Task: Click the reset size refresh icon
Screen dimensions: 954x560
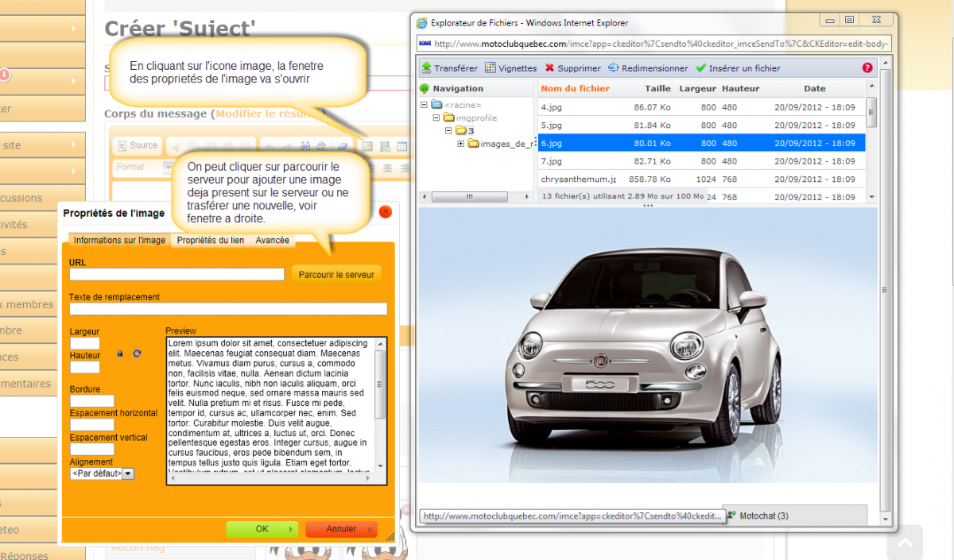Action: coord(137,353)
